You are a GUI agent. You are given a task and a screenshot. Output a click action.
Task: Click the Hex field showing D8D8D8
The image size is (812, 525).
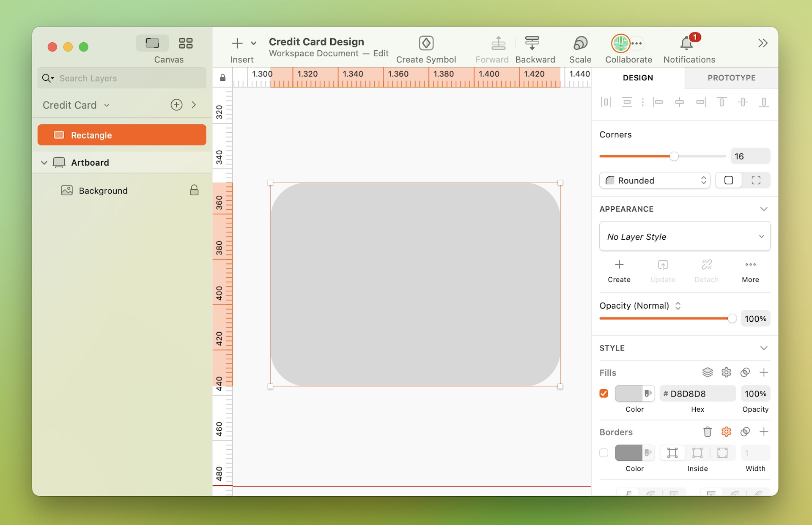(x=697, y=393)
